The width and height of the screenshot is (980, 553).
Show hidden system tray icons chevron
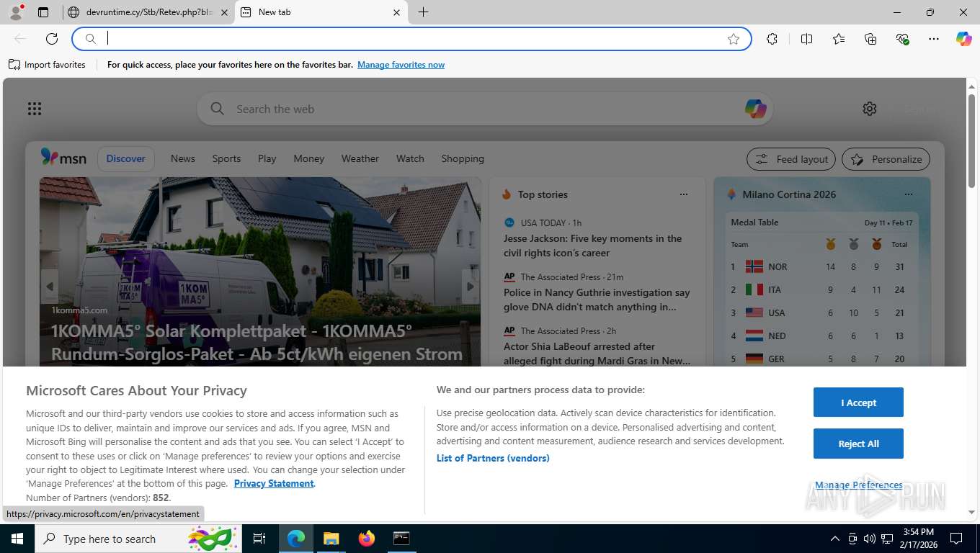click(835, 539)
